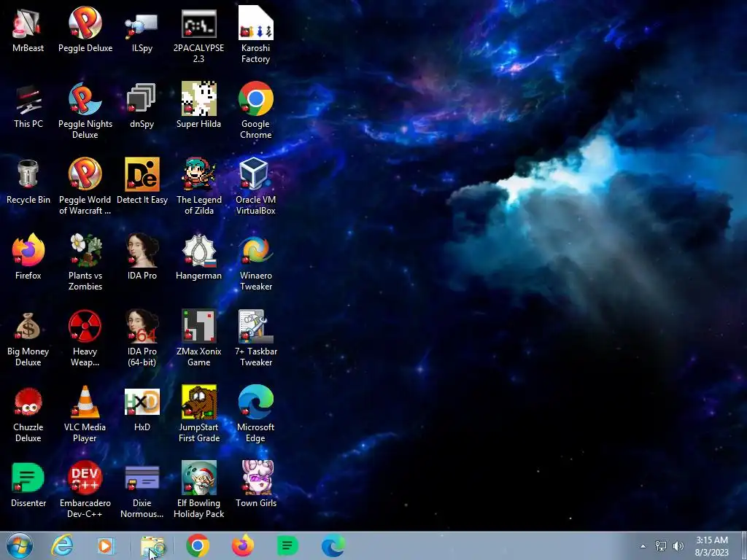Open the Town Girls desktop shortcut
The height and width of the screenshot is (560, 747).
256,485
